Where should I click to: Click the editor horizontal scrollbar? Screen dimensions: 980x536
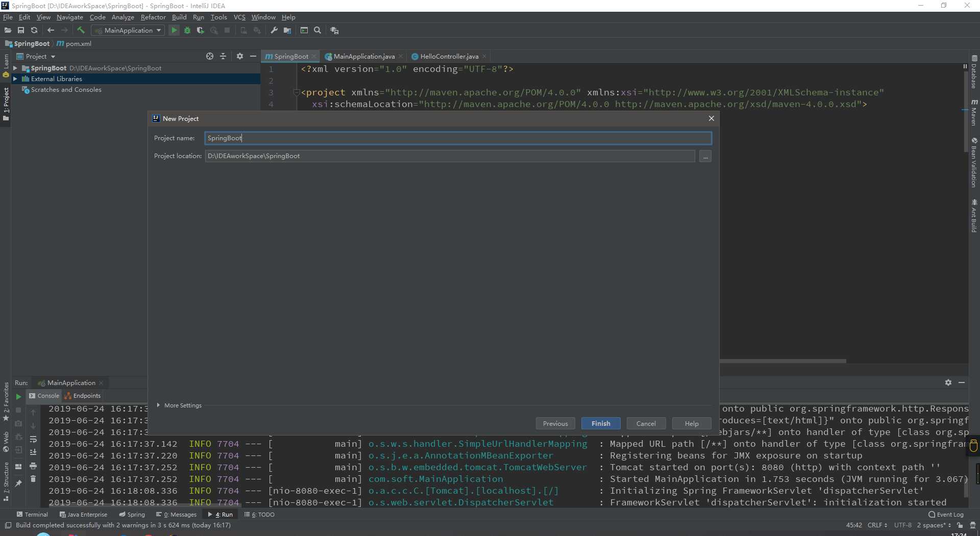click(x=783, y=361)
